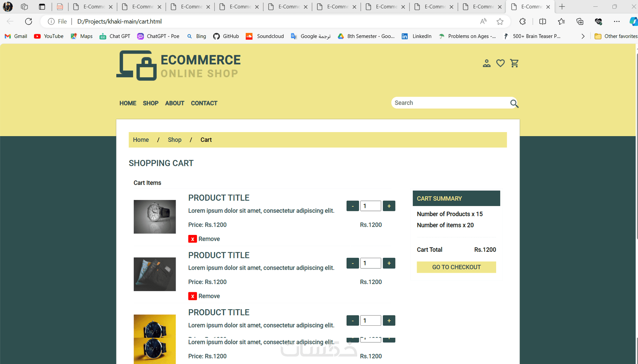
Task: Open the Other favorites folder
Action: coord(616,36)
